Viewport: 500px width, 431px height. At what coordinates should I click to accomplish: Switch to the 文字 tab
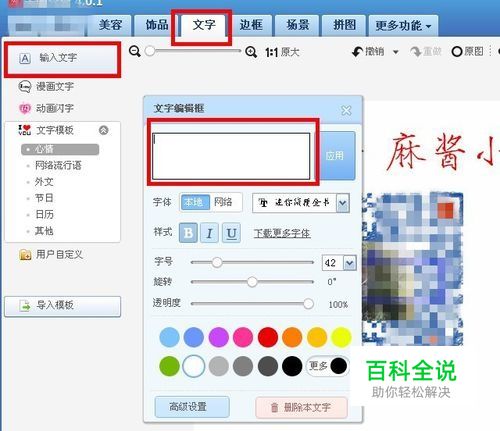204,25
